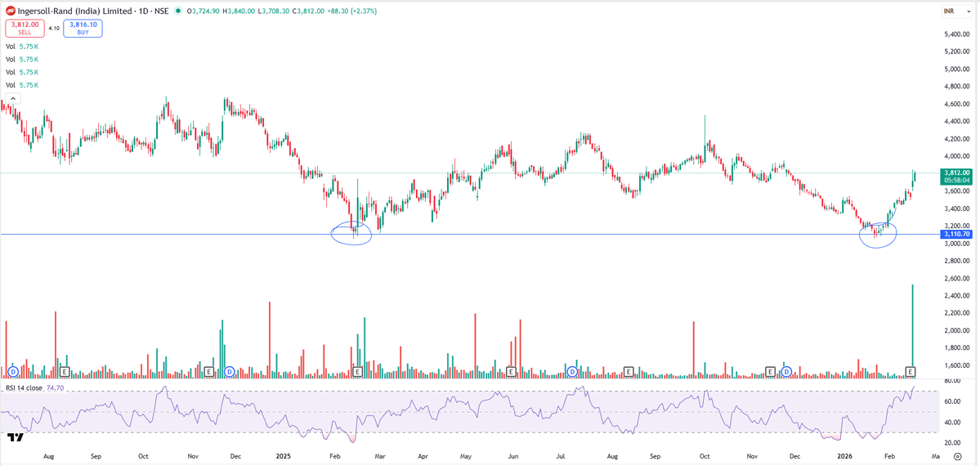Click the 2,000.00 price scale label
This screenshot has height=466, width=980.
(956, 331)
